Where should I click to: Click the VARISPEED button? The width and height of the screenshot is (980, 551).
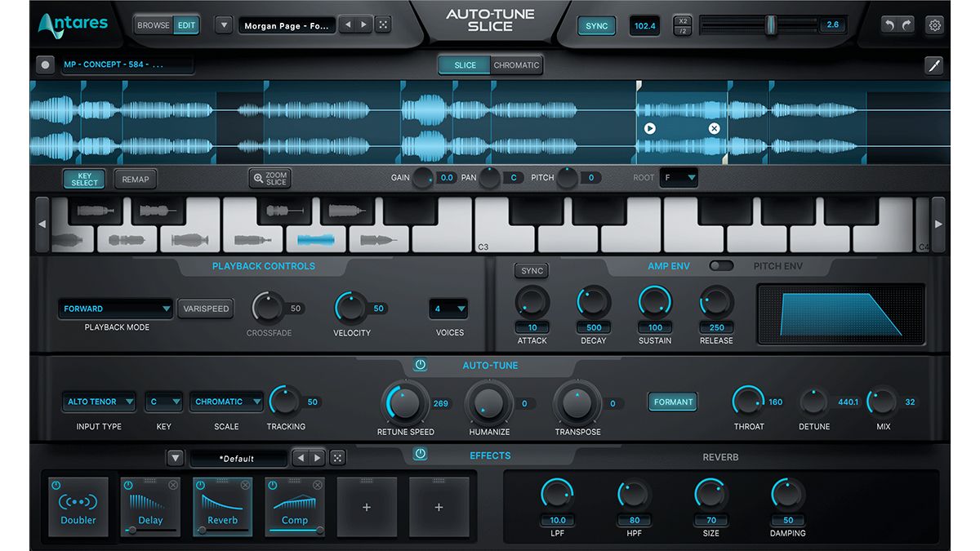205,309
